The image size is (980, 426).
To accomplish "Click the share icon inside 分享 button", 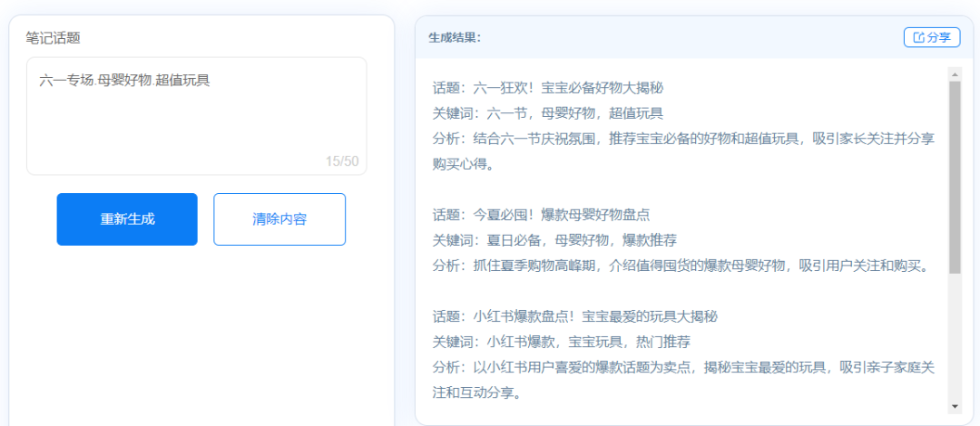I will coord(918,37).
